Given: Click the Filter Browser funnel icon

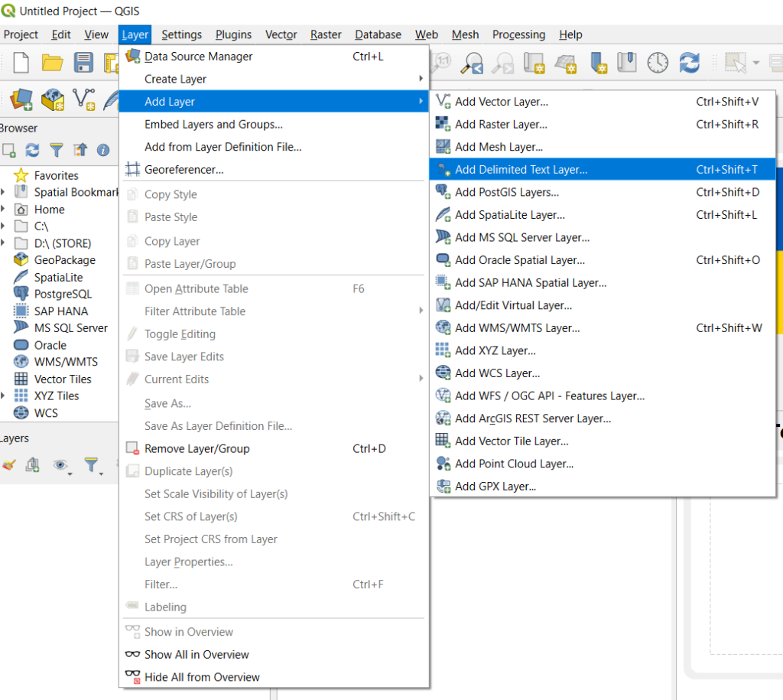Looking at the screenshot, I should point(56,150).
